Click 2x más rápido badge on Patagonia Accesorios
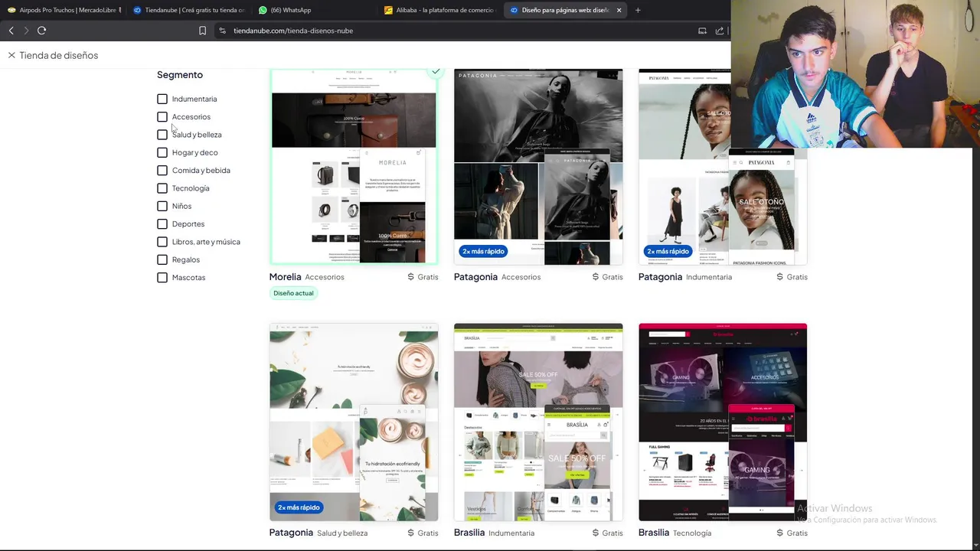Screen dimensions: 980x551 483,251
